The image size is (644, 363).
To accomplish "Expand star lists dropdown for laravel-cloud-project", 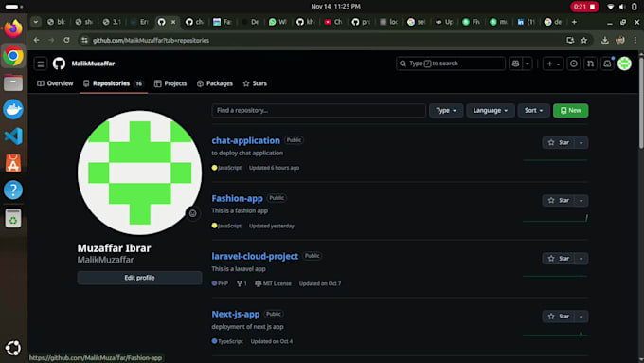I will 581,259.
